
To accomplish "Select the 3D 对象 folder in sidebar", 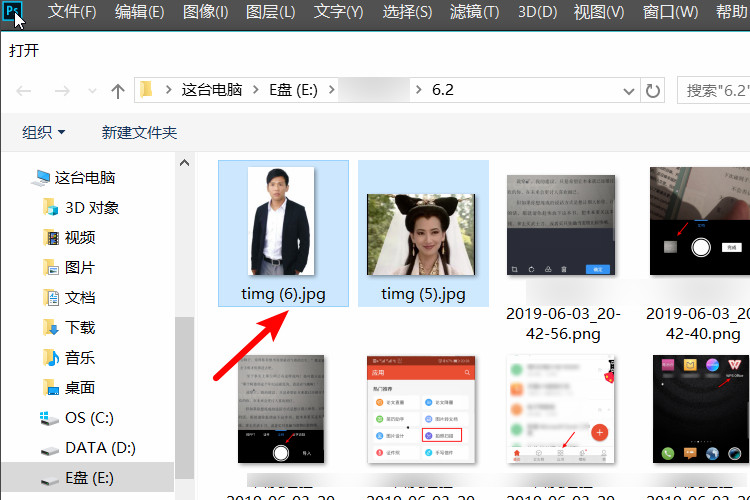I will [81, 208].
